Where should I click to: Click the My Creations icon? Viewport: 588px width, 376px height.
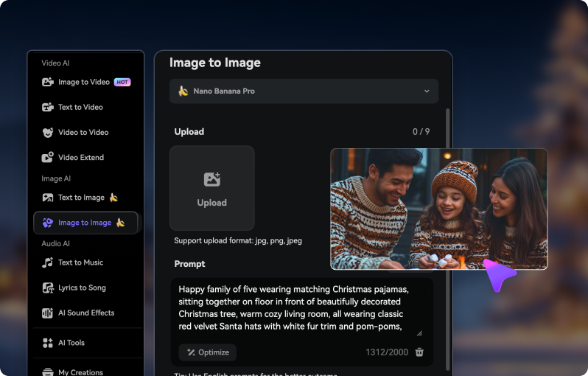click(x=48, y=372)
